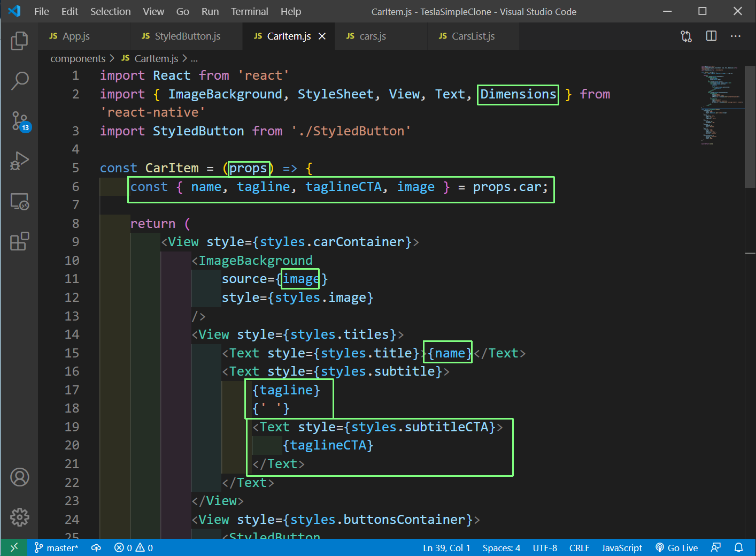Click 'ImageBackground' tag on line 10
756x556 pixels.
256,261
